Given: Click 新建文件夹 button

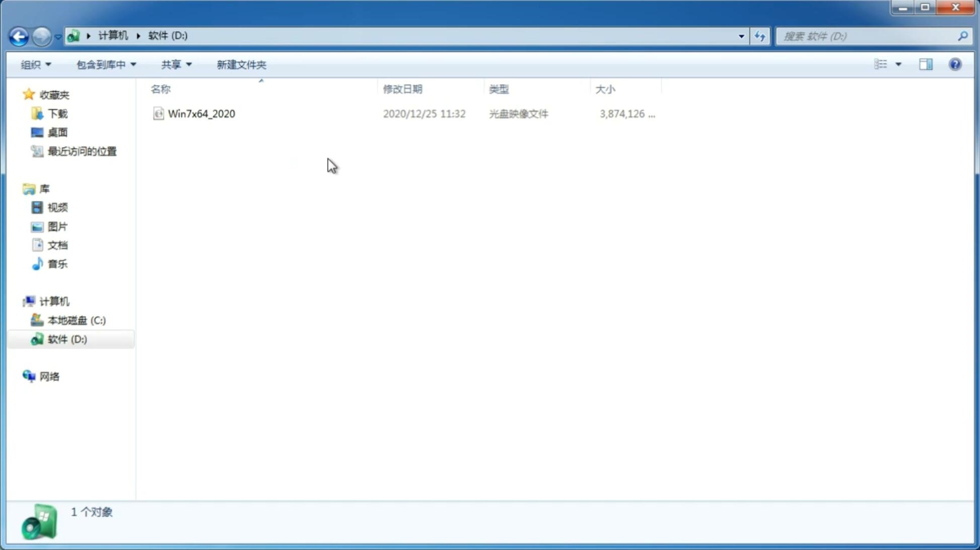Looking at the screenshot, I should click(241, 64).
